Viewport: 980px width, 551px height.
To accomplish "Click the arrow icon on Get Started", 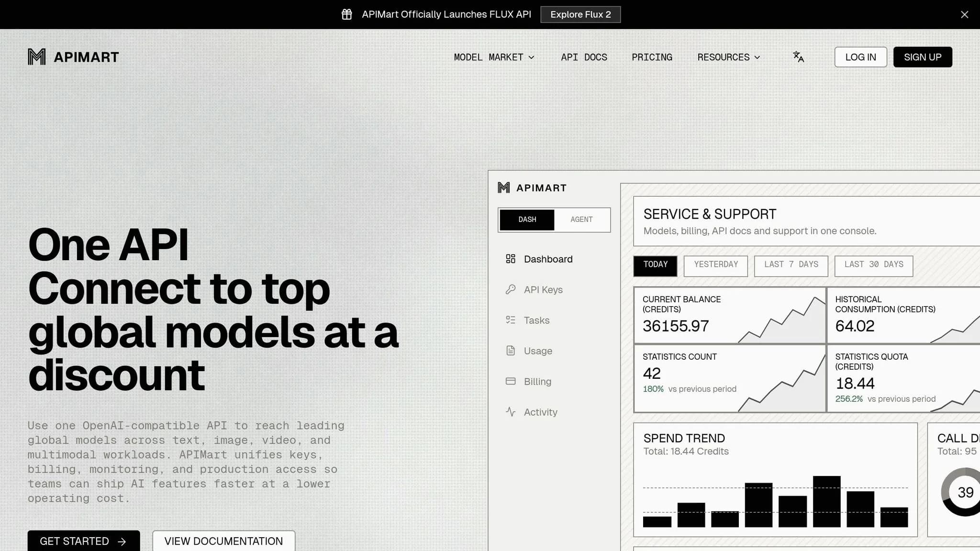I will click(x=122, y=541).
